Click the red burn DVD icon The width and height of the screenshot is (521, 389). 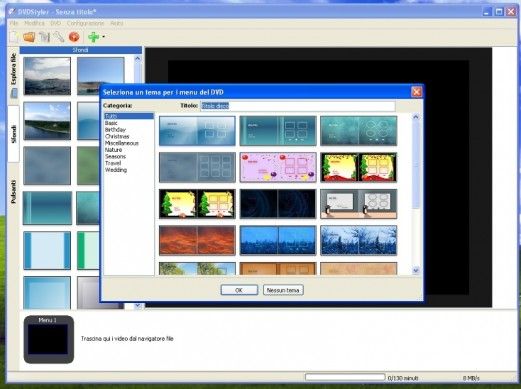point(74,37)
